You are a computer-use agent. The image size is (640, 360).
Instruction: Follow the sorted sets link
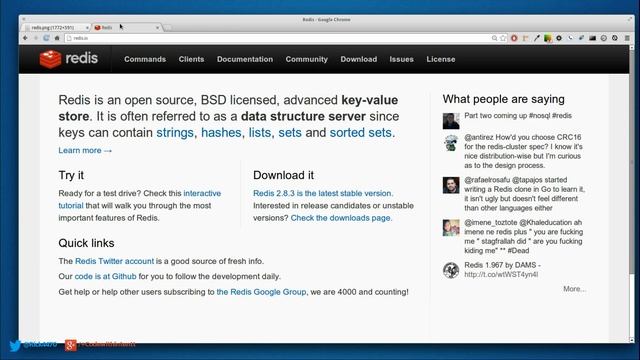pyautogui.click(x=360, y=133)
